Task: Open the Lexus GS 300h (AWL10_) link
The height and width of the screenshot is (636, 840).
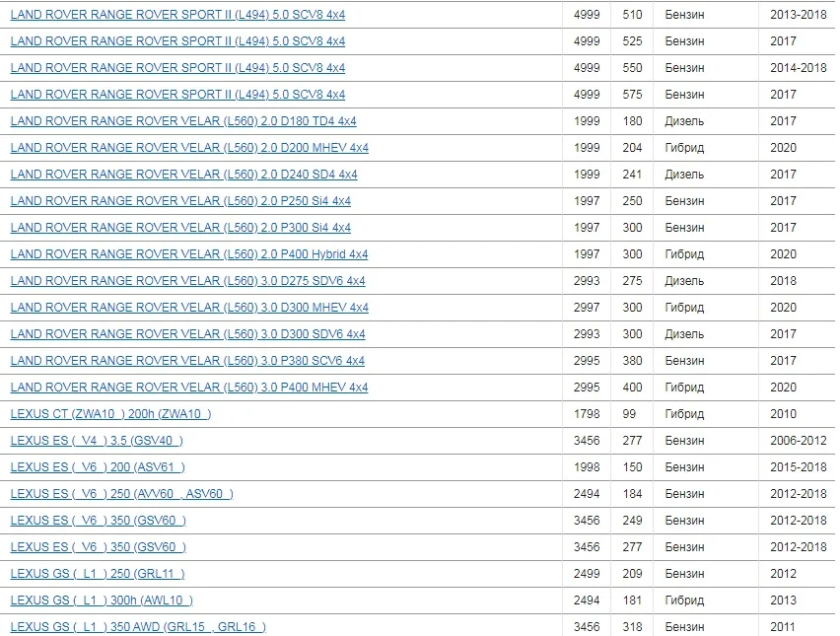Action: [102, 601]
